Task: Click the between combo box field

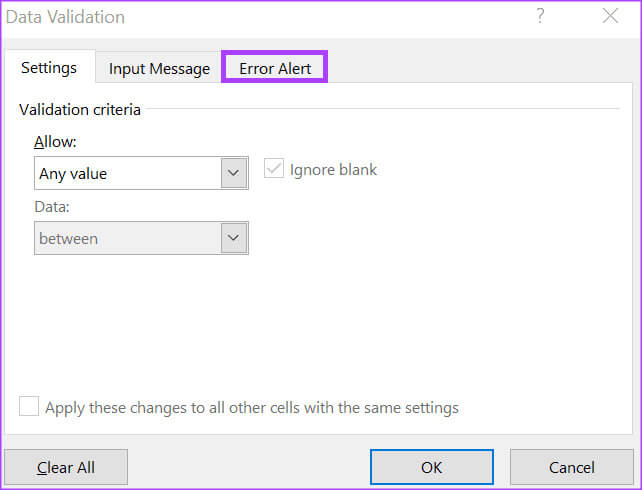Action: click(141, 238)
